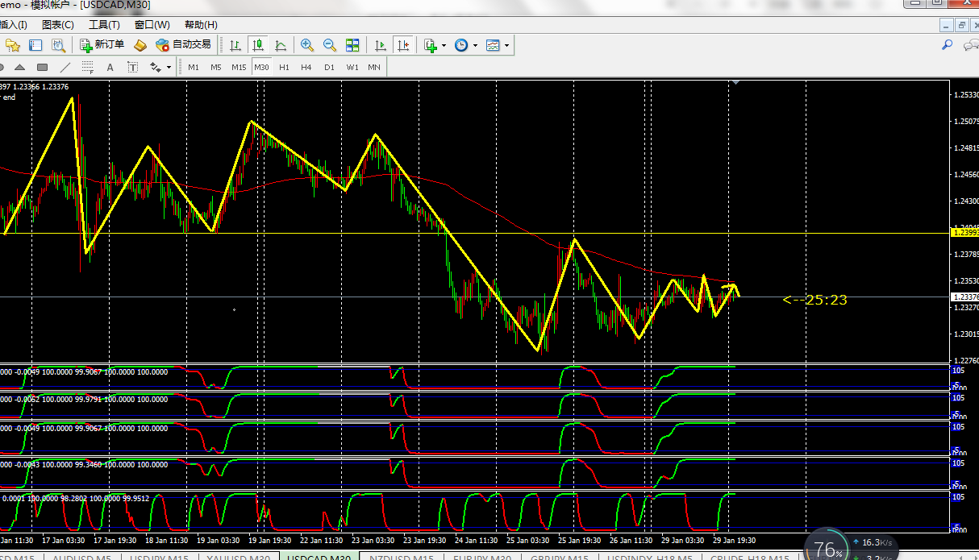979x560 pixels.
Task: Switch chart to line chart type
Action: click(281, 45)
